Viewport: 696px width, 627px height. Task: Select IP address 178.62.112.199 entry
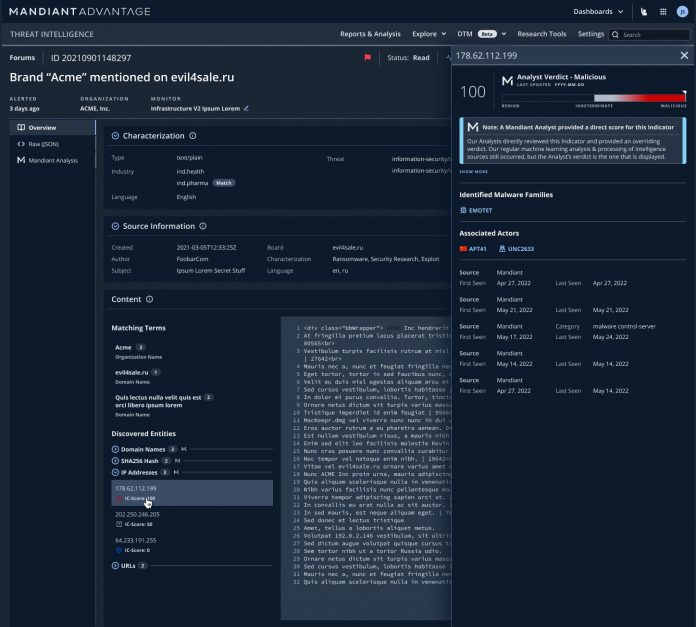pos(192,493)
